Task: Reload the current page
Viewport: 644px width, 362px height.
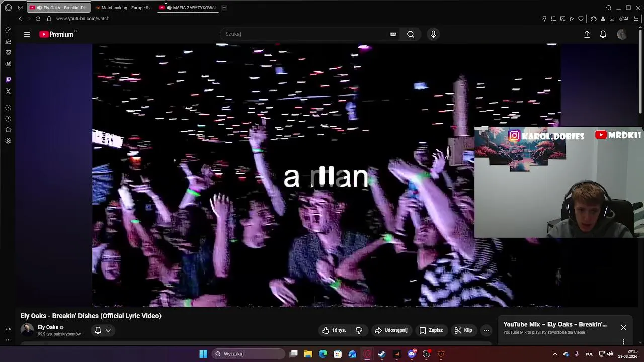Action: (38, 19)
